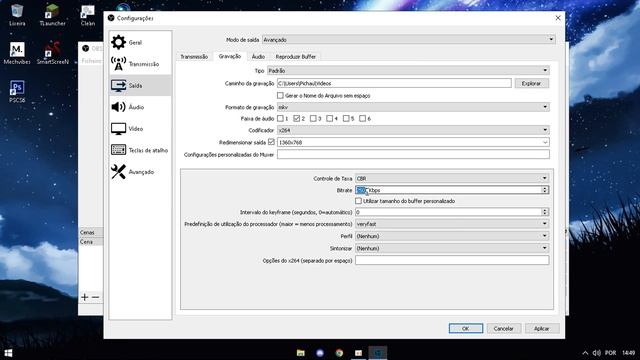Open the Tipo dropdown
Image resolution: width=640 pixels, height=360 pixels.
408,70
